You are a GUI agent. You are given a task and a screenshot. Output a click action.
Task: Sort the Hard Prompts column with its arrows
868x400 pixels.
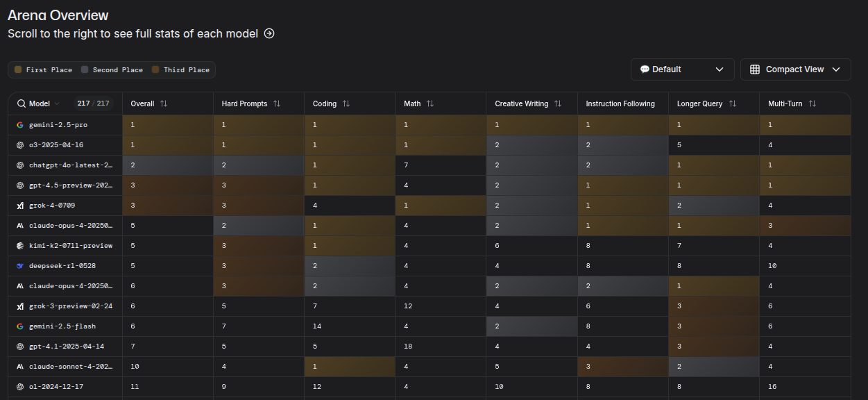point(277,103)
